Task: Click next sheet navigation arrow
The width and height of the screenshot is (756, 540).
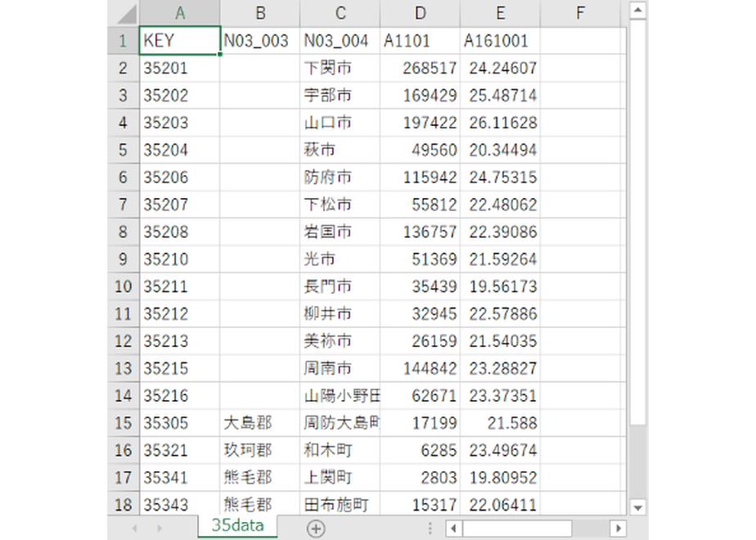Action: (159, 529)
